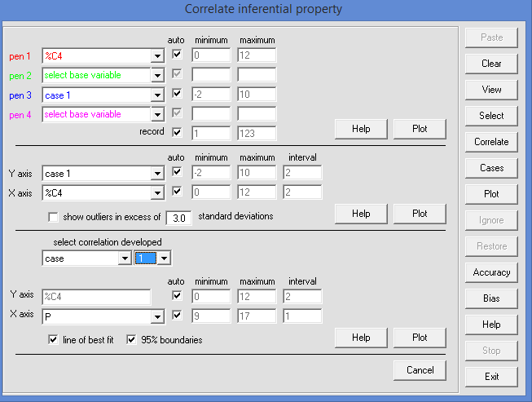Open the bottom X axis P dropdown
The width and height of the screenshot is (532, 402).
click(x=157, y=316)
